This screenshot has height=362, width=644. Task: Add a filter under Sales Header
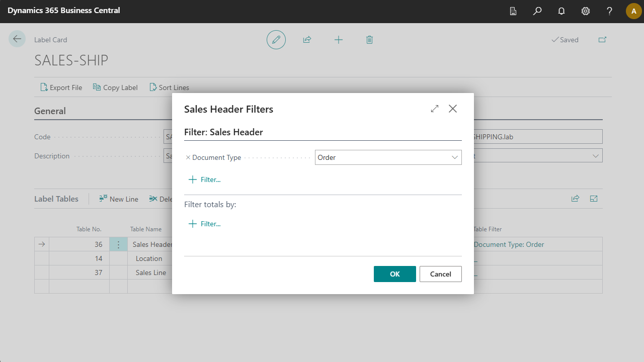(x=205, y=179)
